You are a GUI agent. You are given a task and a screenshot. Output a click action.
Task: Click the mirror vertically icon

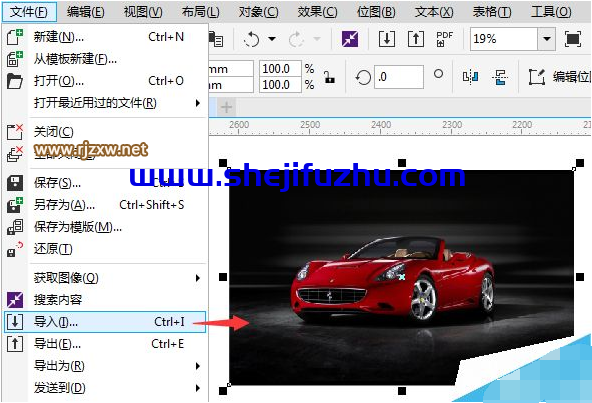tap(500, 77)
